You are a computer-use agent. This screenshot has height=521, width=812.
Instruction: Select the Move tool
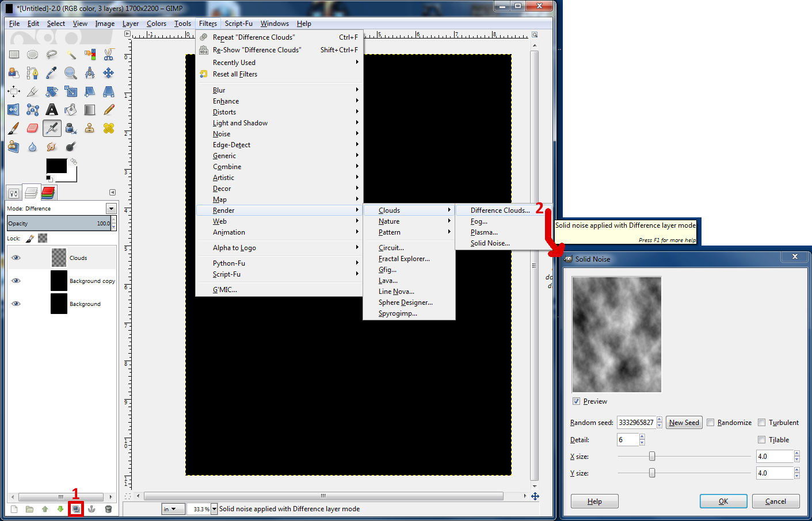click(109, 73)
